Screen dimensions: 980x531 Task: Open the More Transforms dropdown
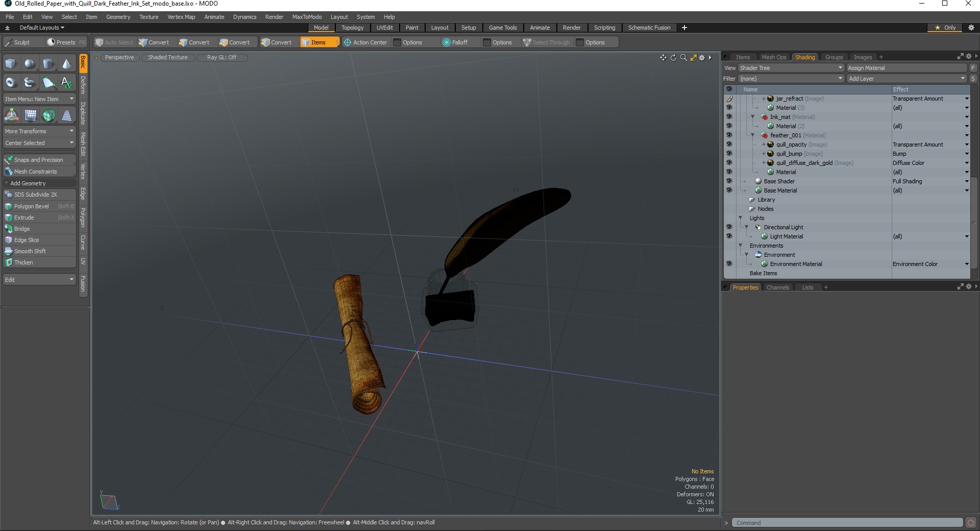tap(40, 131)
